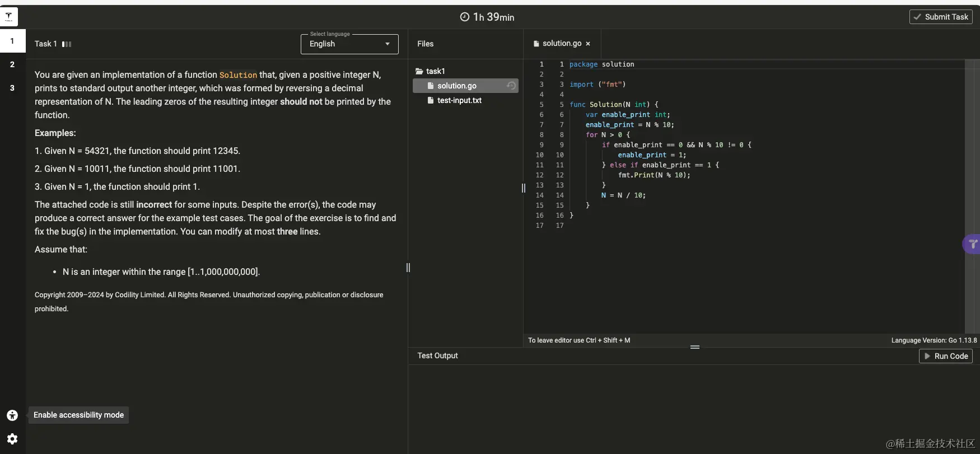Viewport: 980px width, 454px height.
Task: Click the 'package solution' line
Action: pyautogui.click(x=601, y=64)
